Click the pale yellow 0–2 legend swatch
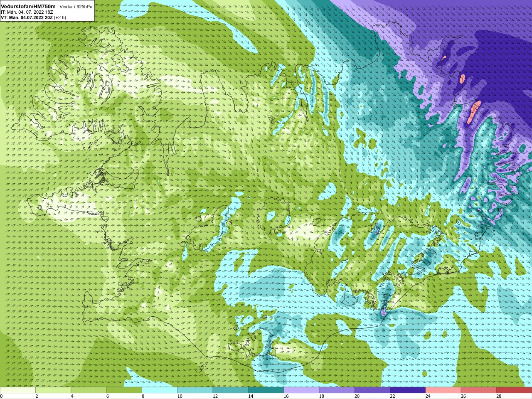532x399 pixels. click(x=18, y=390)
